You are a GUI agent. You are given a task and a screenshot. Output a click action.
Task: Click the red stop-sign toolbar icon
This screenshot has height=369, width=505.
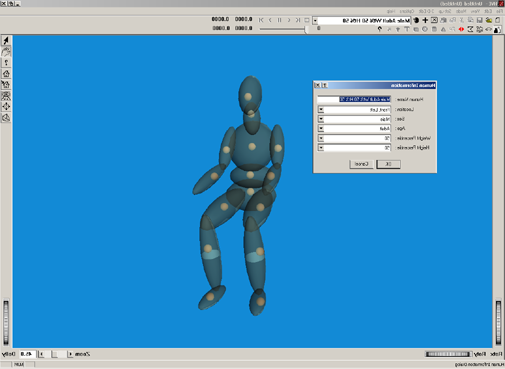[461, 29]
